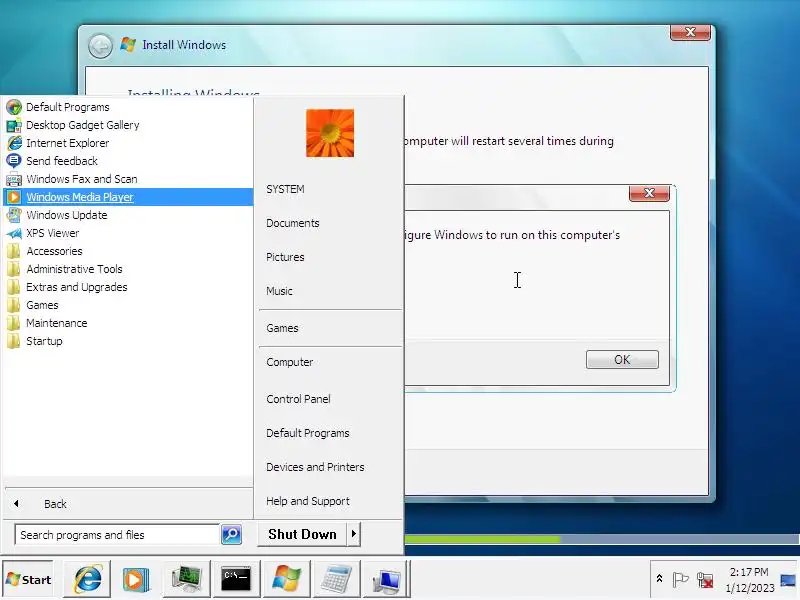Open Pictures from Start menu
This screenshot has width=800, height=600.
[285, 257]
